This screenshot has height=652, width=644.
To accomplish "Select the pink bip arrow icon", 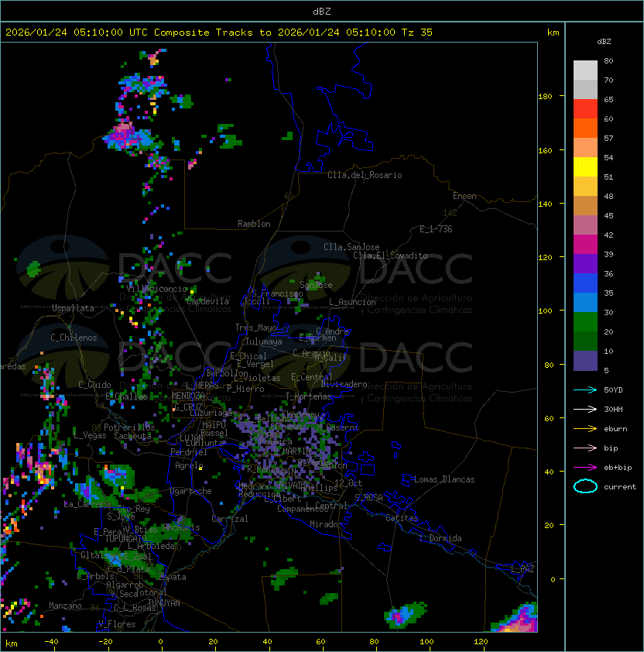I will click(585, 448).
